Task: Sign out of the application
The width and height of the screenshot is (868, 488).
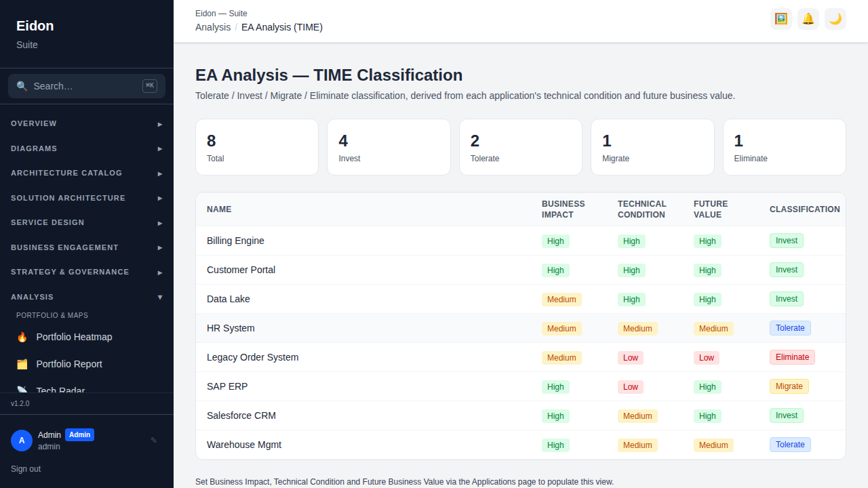Action: point(26,469)
